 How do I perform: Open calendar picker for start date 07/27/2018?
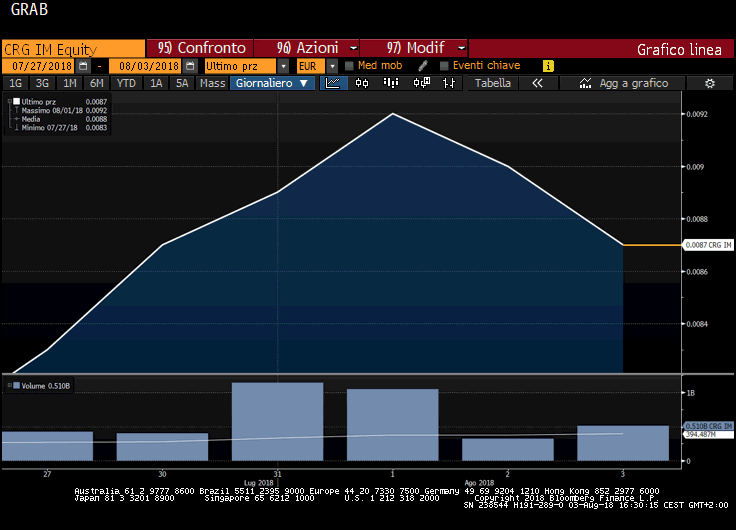83,66
